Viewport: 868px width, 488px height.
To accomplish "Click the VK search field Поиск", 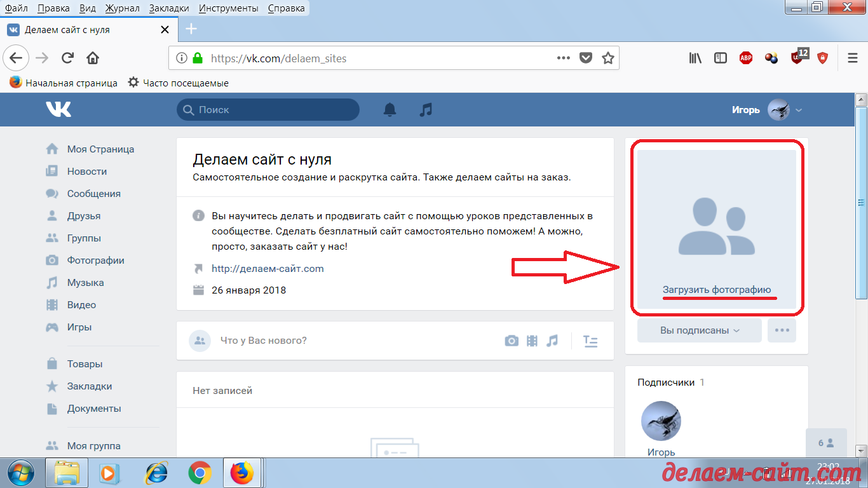I will click(x=268, y=110).
